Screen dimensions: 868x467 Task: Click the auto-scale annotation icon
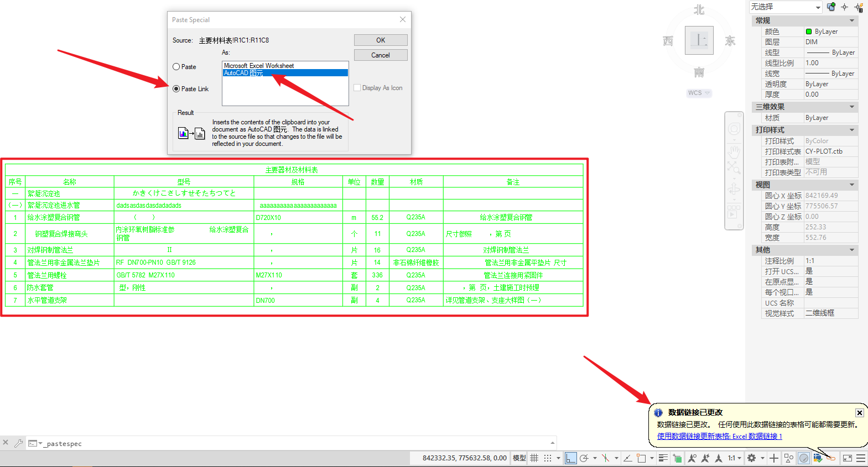pyautogui.click(x=705, y=458)
